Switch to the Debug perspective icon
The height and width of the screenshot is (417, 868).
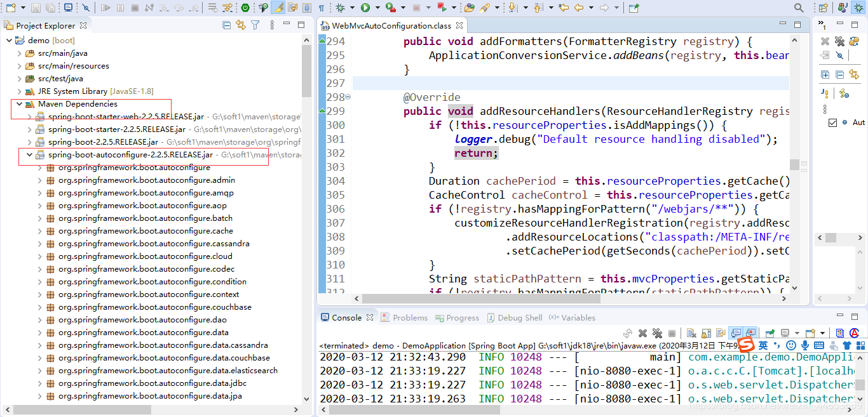pos(858,8)
